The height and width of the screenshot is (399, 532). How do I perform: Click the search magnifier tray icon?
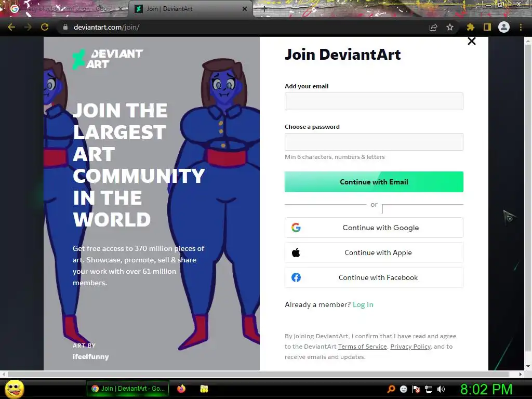[391, 389]
